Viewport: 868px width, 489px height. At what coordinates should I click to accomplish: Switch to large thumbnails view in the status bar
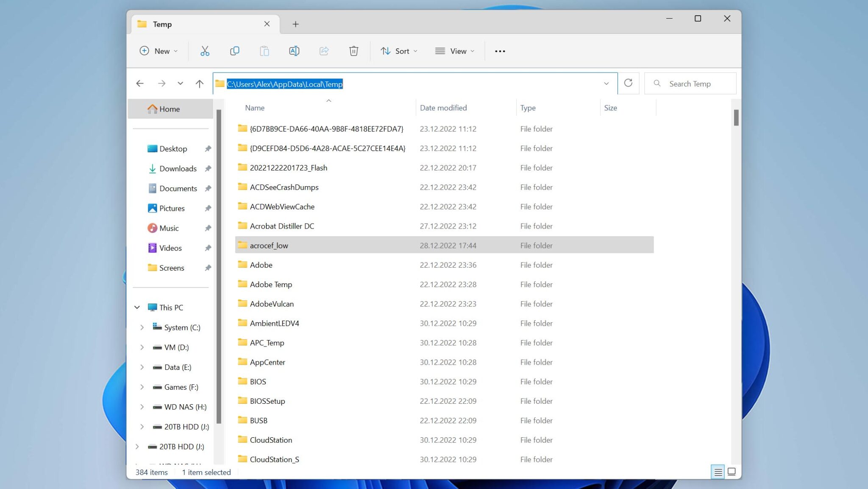[732, 472]
